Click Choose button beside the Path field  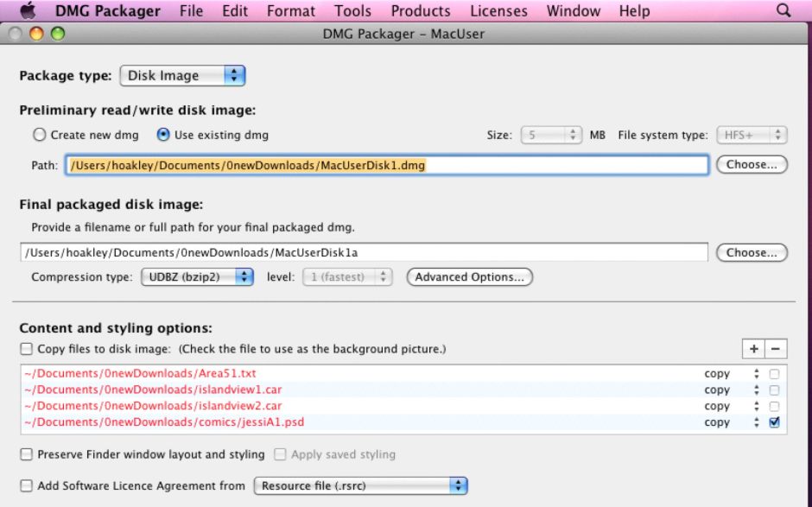pyautogui.click(x=752, y=165)
